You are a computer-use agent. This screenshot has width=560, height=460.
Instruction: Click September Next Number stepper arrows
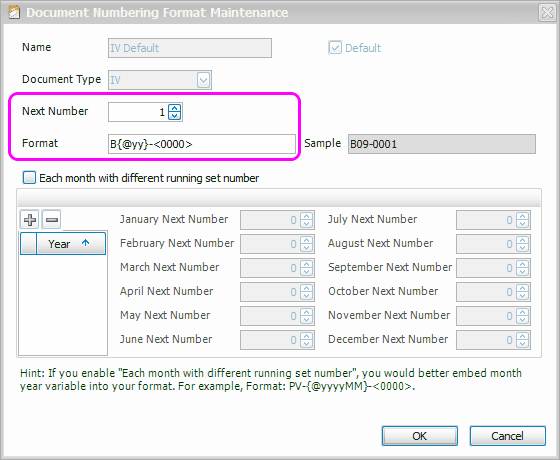(x=522, y=268)
